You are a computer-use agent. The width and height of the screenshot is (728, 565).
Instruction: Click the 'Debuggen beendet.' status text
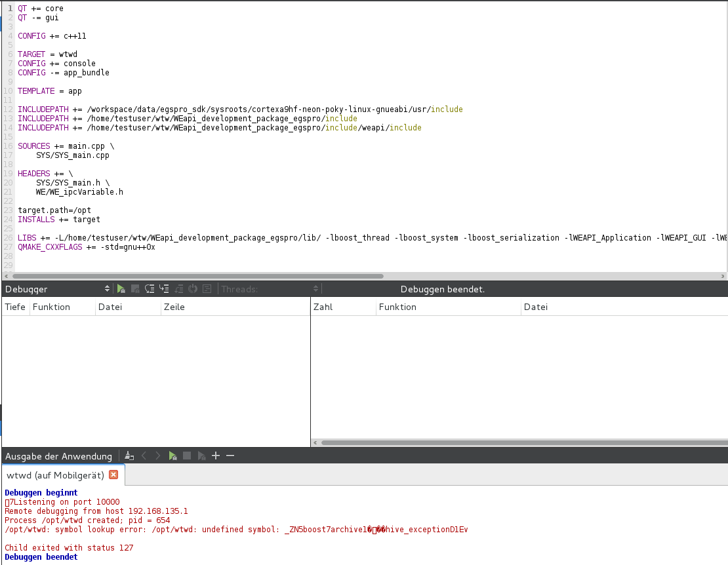[x=443, y=289]
